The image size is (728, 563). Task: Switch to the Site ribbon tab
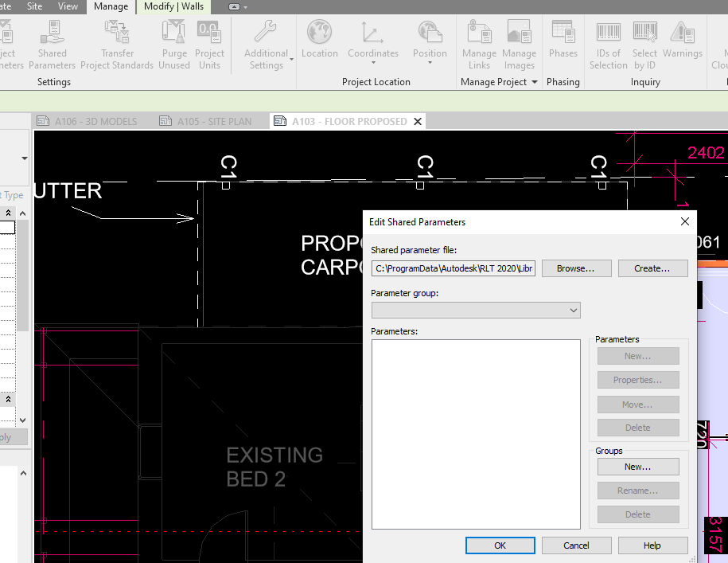(34, 6)
